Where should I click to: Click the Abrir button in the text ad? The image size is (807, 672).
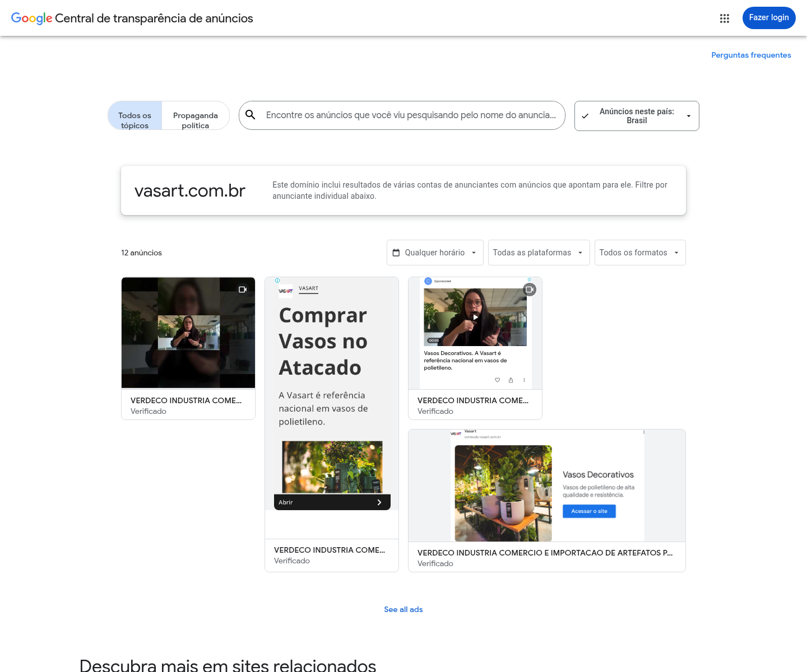tap(332, 502)
